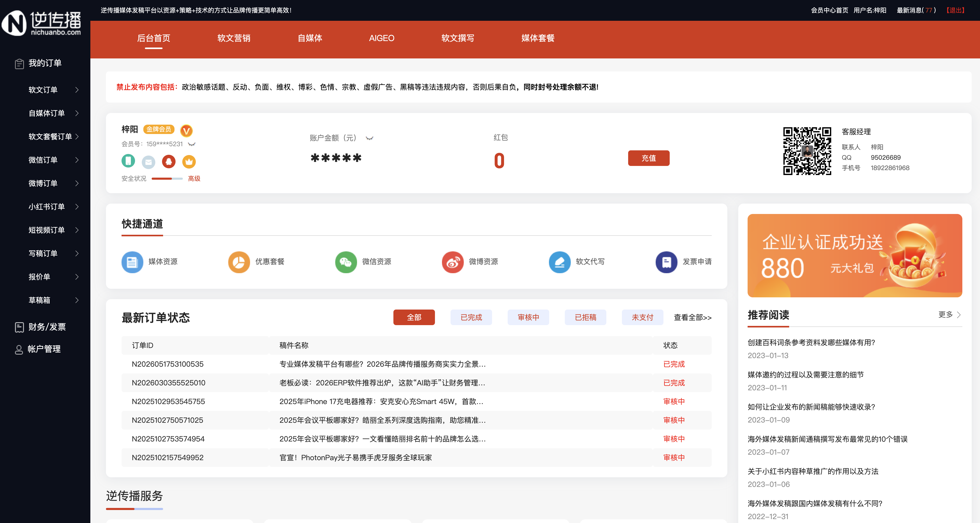
Task: Show the hidden account balance
Action: tap(370, 138)
